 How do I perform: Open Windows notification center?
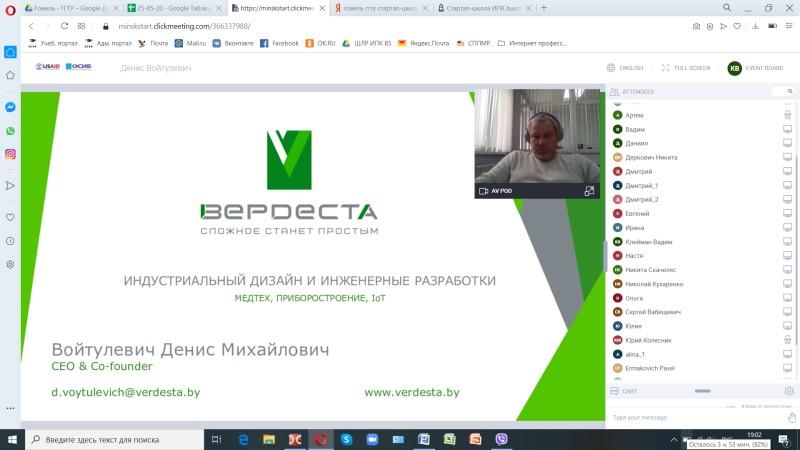click(784, 440)
